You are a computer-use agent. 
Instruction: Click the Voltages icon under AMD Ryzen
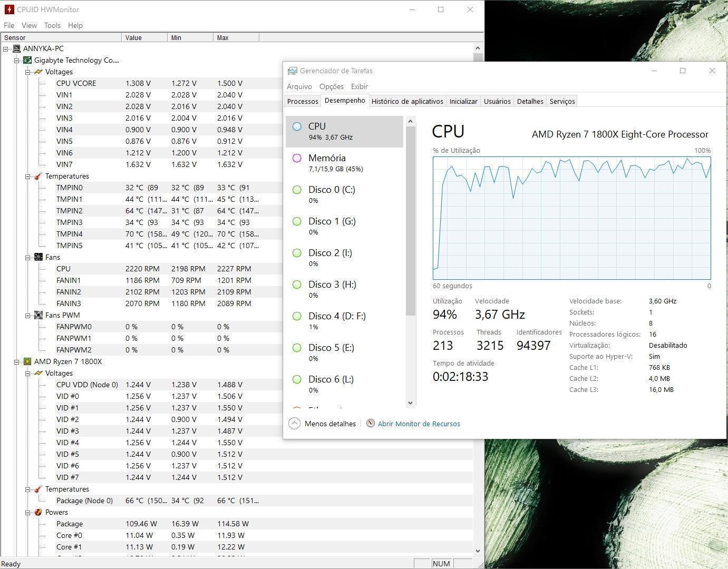38,373
